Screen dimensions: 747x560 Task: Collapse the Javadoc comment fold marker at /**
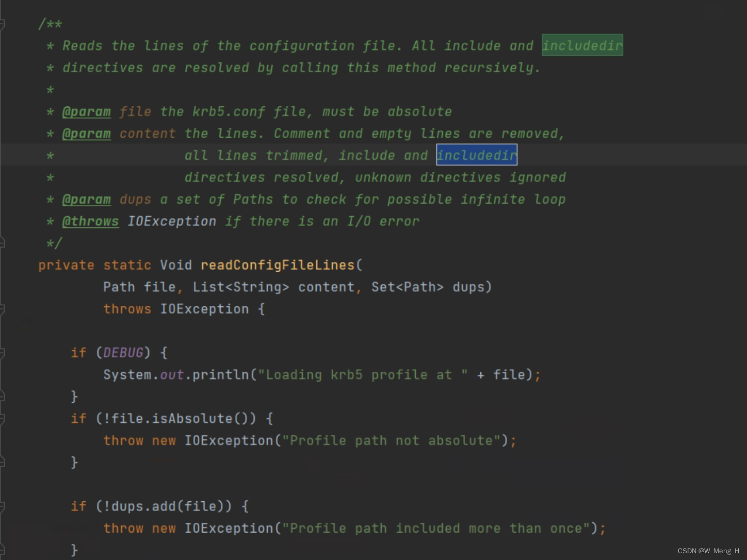coord(2,24)
